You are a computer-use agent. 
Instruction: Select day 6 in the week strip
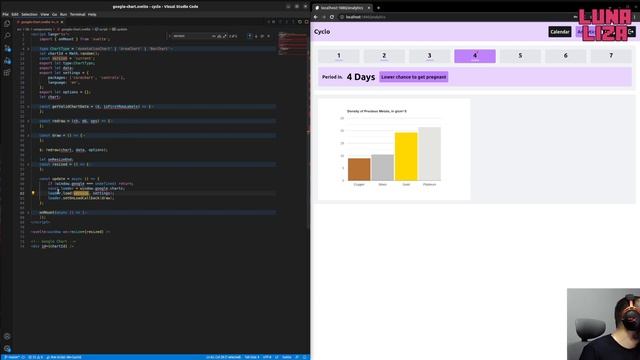[566, 56]
